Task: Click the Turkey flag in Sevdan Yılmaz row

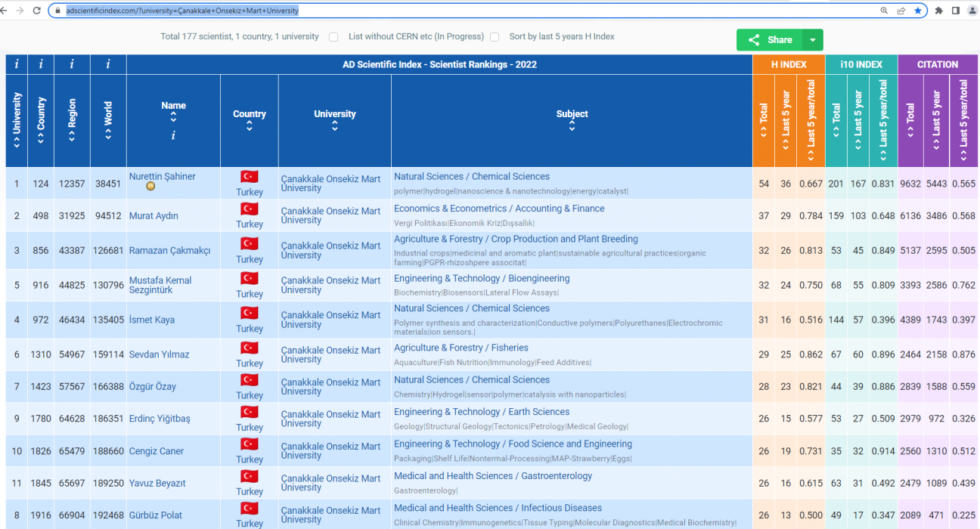Action: pos(250,348)
